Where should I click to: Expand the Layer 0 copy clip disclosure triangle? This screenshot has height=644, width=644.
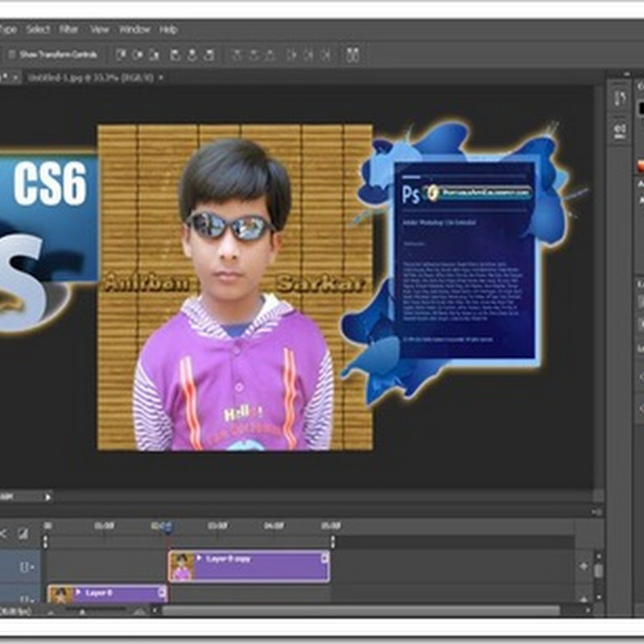tap(200, 557)
